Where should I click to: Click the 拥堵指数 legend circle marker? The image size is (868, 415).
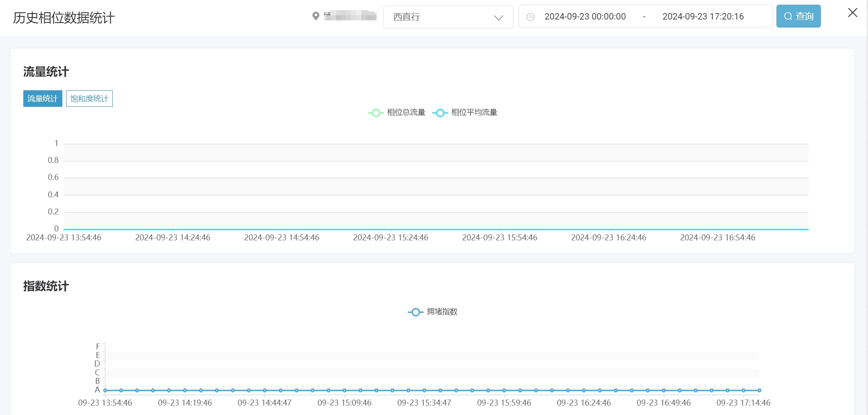(416, 312)
